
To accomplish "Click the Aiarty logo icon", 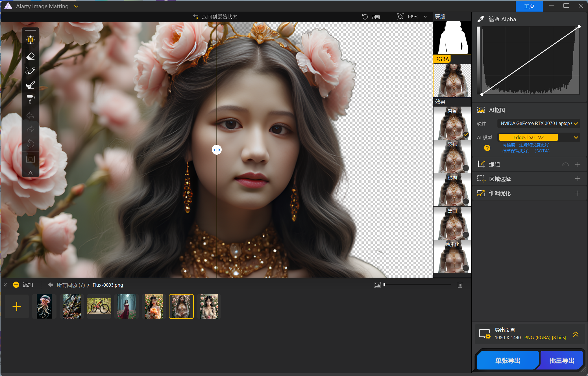I will click(8, 6).
